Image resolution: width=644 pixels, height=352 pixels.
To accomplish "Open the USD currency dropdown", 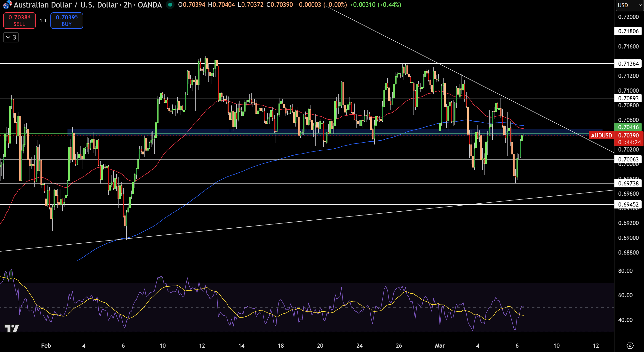I will click(629, 5).
